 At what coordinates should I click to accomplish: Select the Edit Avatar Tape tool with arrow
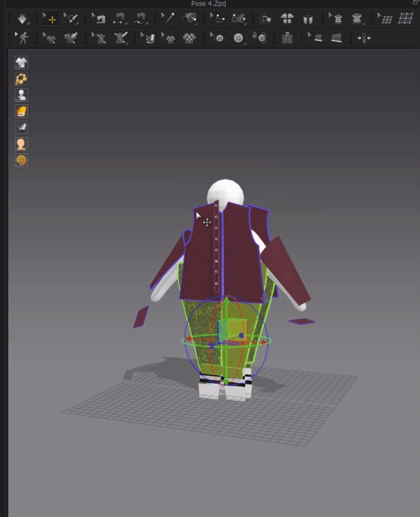(x=336, y=18)
